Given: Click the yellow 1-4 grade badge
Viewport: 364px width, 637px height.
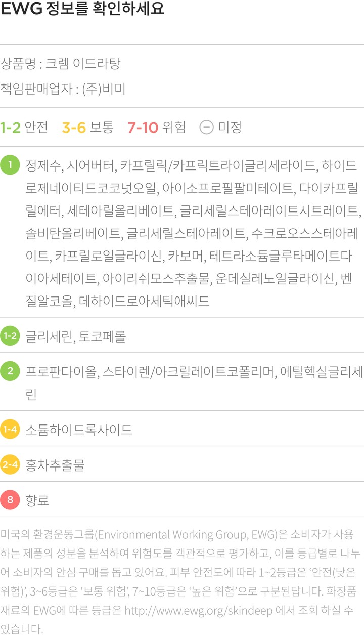Looking at the screenshot, I should (10, 430).
